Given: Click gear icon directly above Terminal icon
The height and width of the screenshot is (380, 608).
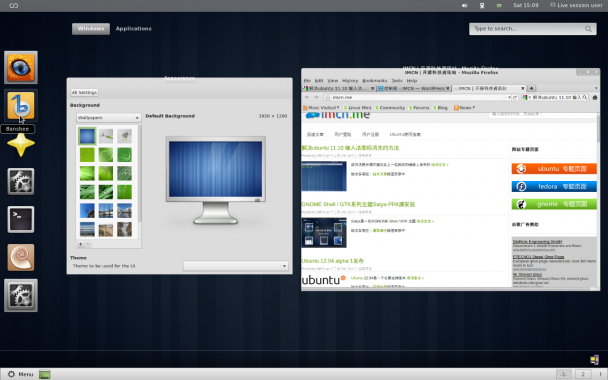Looking at the screenshot, I should click(21, 181).
